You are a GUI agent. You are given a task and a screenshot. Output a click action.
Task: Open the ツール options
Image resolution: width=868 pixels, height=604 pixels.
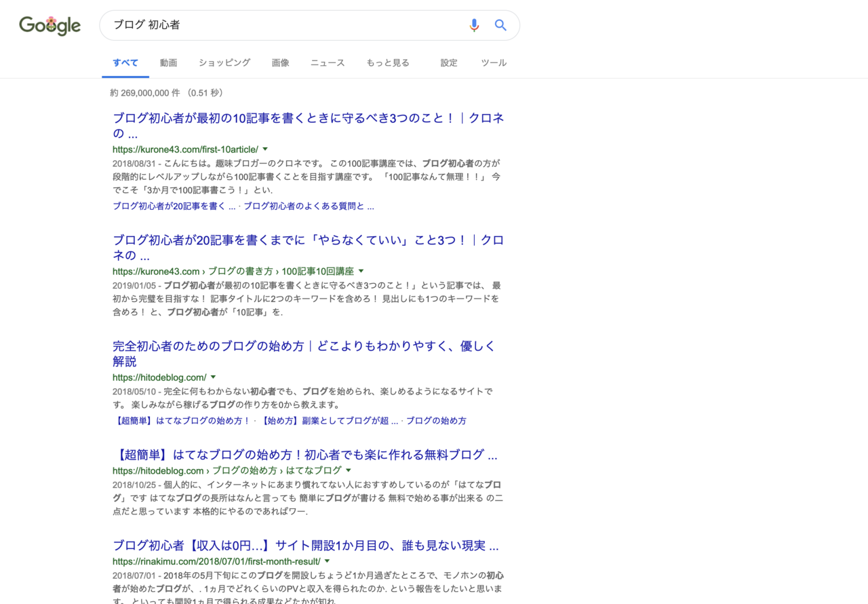[x=494, y=62]
